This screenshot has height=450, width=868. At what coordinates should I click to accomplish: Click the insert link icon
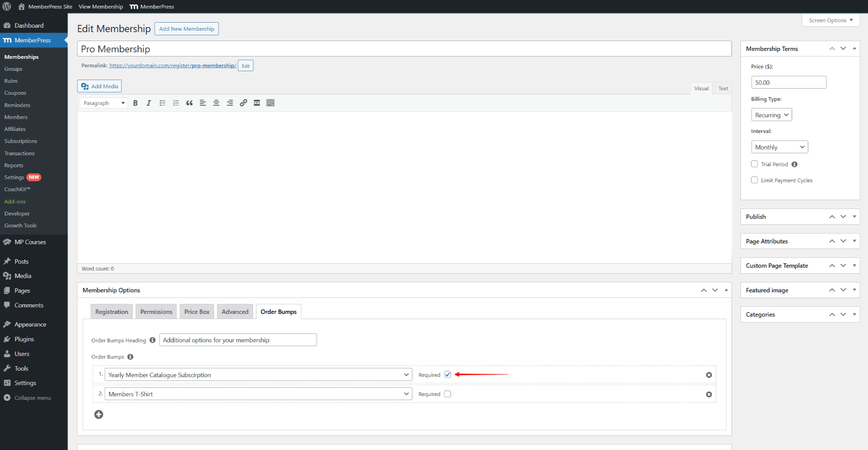[x=243, y=103]
